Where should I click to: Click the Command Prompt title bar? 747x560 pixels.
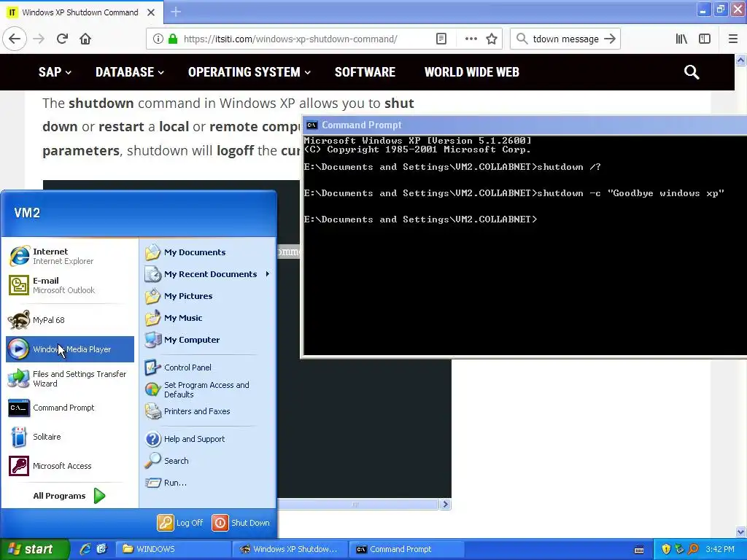click(x=524, y=125)
